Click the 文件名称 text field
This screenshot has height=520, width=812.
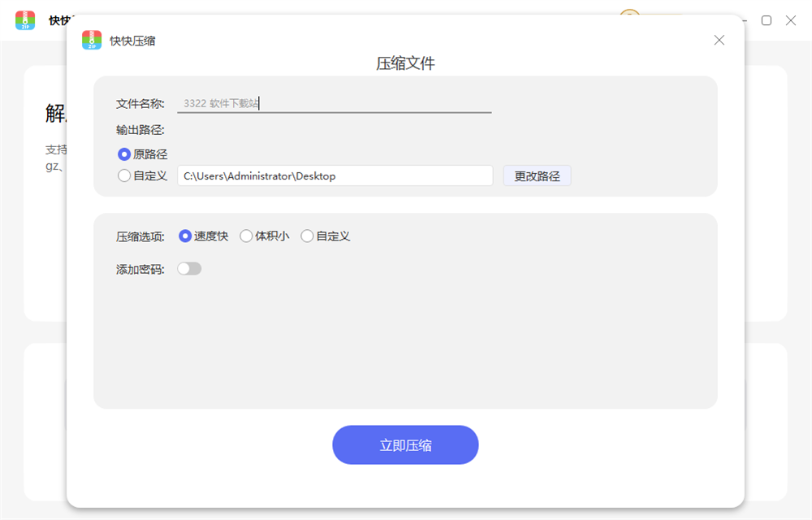tap(334, 103)
